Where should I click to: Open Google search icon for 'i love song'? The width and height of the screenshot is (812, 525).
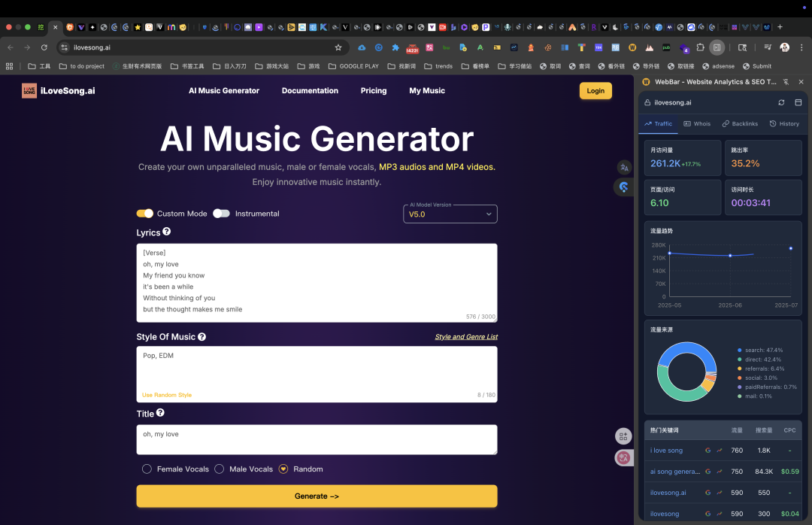(708, 451)
